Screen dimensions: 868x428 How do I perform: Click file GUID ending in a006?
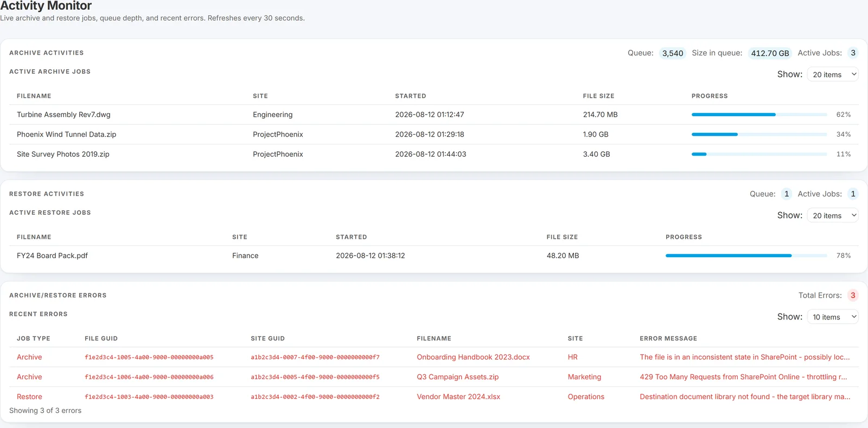tap(149, 376)
